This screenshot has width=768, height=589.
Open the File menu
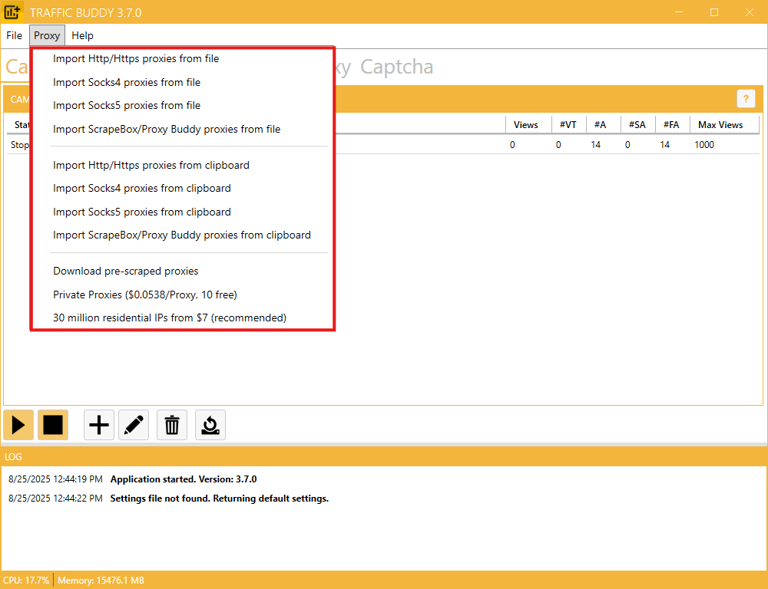14,36
